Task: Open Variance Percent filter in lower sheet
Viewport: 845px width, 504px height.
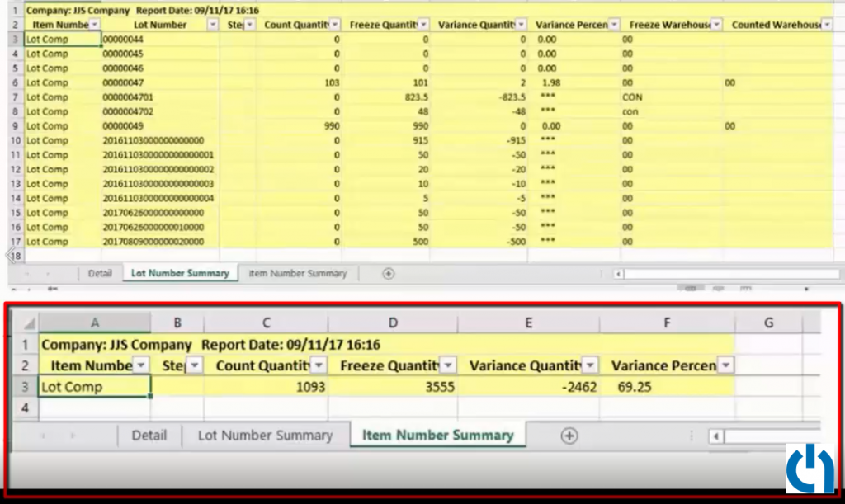Action: point(726,365)
